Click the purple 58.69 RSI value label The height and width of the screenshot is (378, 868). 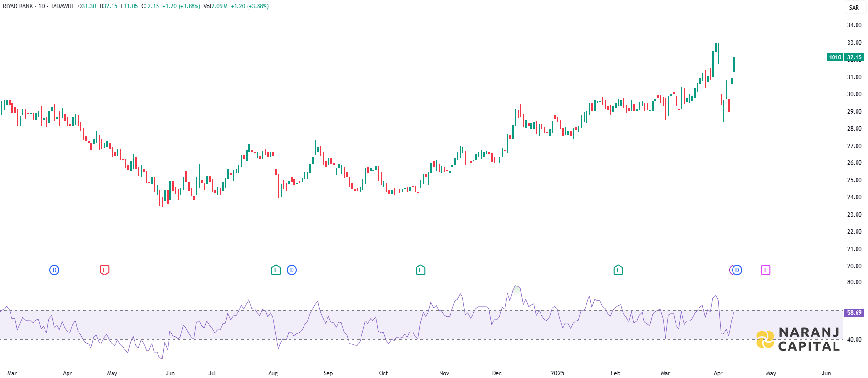pos(854,313)
